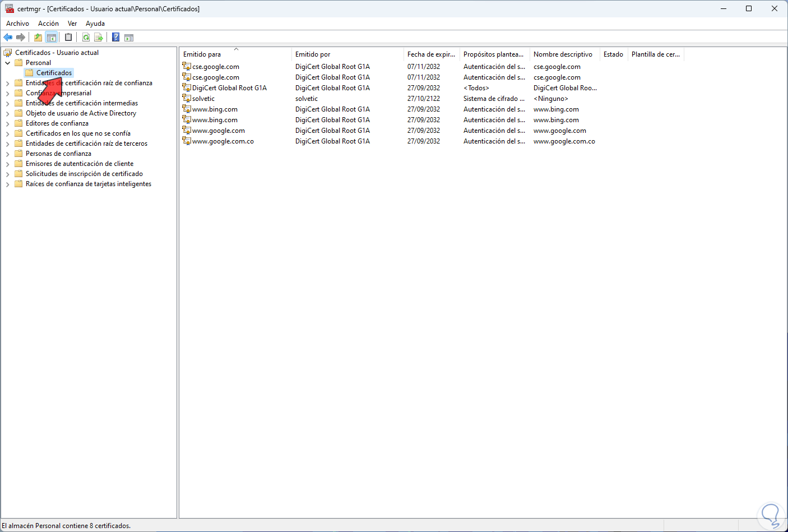Image resolution: width=788 pixels, height=532 pixels.
Task: Click the Entidades de certificación raíz de terceros folder icon
Action: [x=18, y=144]
